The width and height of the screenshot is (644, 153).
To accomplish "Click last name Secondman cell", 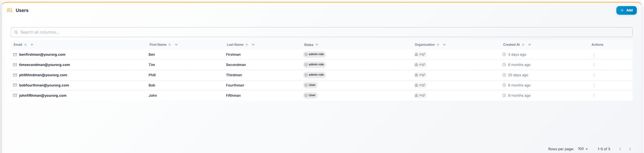I will point(236,65).
